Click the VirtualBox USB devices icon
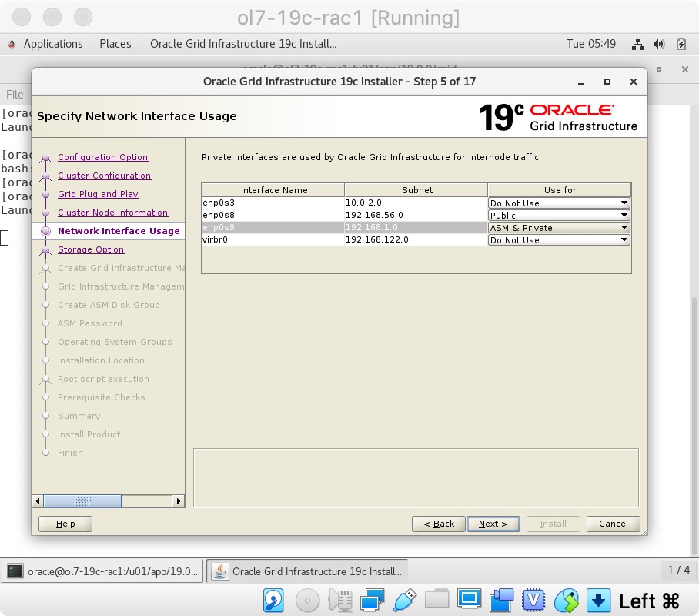 405,601
